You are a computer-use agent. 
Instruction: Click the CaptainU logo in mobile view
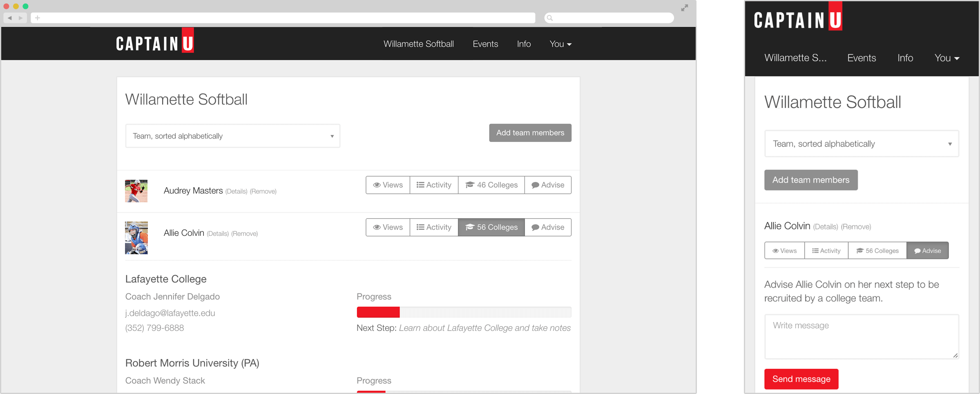(x=798, y=16)
